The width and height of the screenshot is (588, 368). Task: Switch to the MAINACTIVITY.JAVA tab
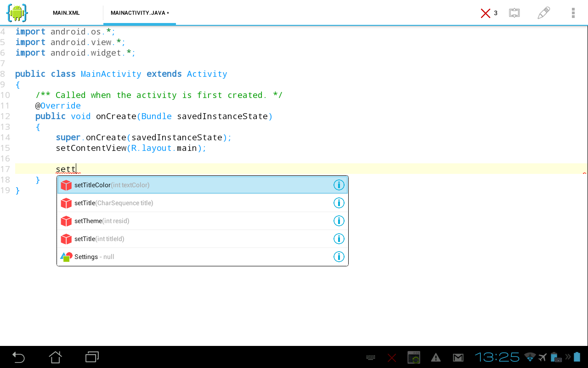[139, 13]
